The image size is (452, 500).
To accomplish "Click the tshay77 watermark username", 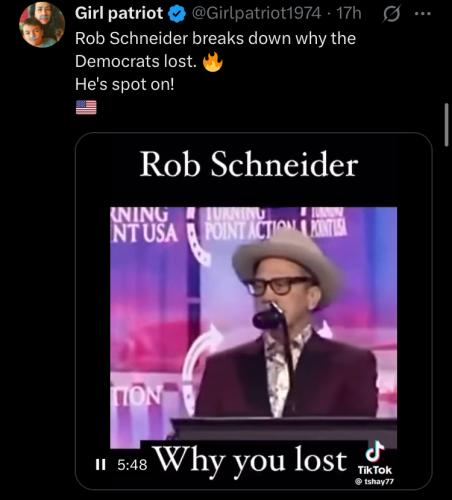I will [374, 481].
